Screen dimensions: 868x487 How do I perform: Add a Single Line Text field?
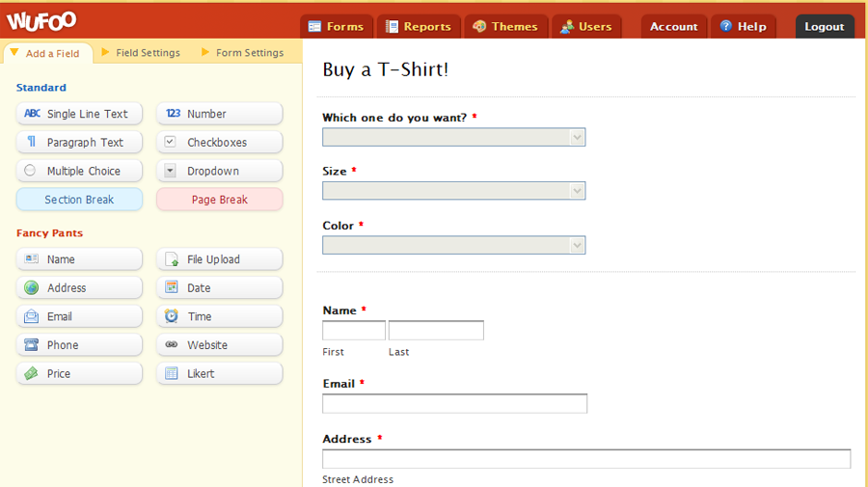point(79,114)
